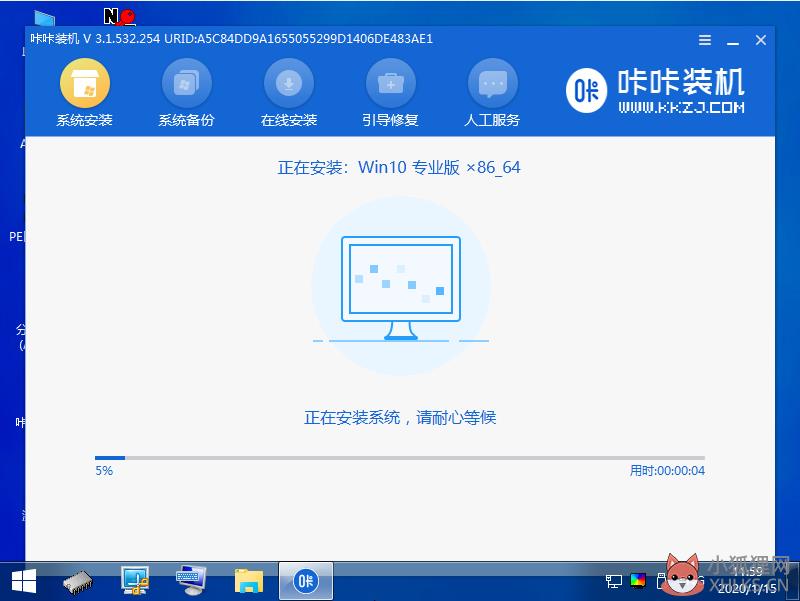Click the installation progress bar

[x=400, y=458]
